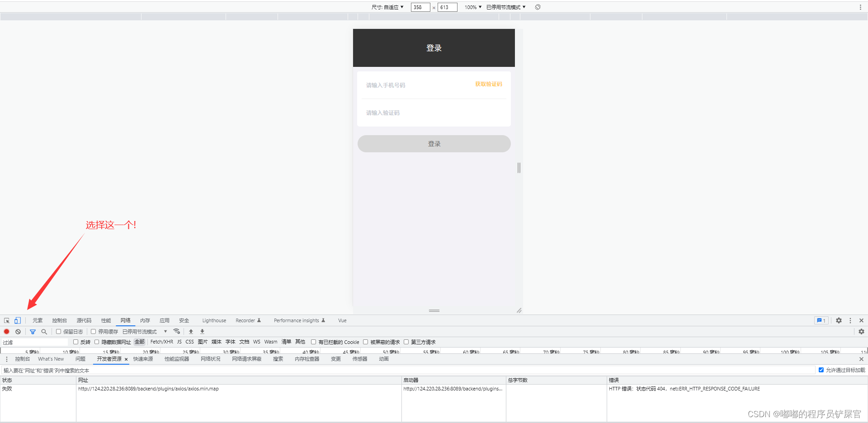Open device toolbar more options menu
The height and width of the screenshot is (423, 868).
pos(860,7)
